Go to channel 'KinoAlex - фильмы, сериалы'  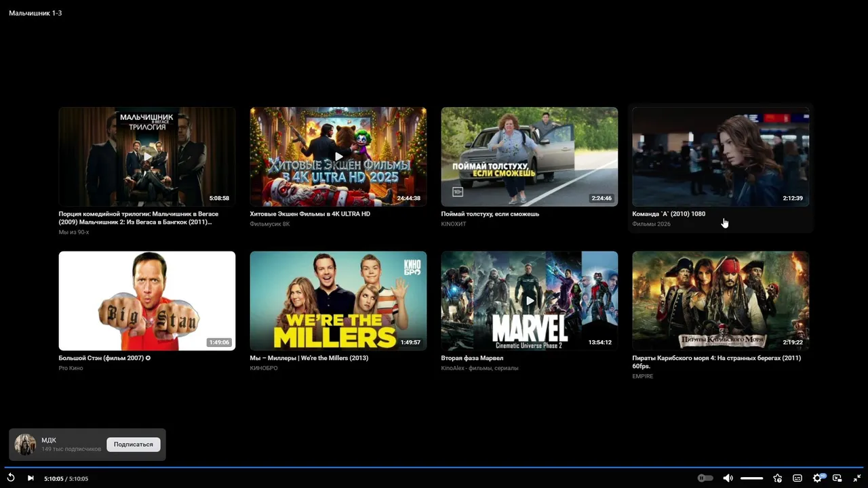point(480,368)
